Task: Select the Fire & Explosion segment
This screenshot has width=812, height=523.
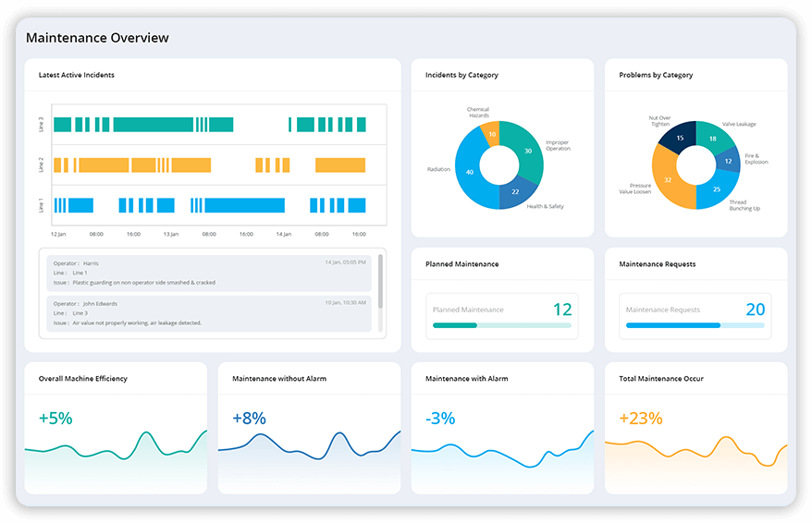Action: point(728,161)
